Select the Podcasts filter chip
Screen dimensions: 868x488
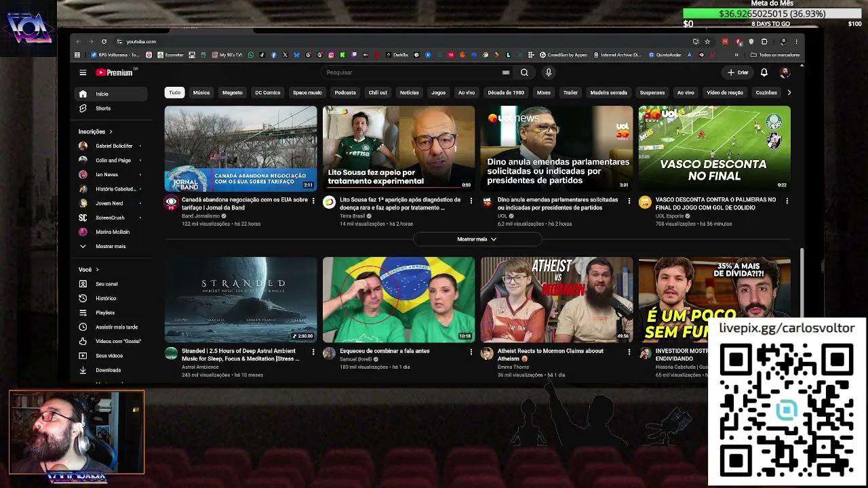click(x=345, y=92)
